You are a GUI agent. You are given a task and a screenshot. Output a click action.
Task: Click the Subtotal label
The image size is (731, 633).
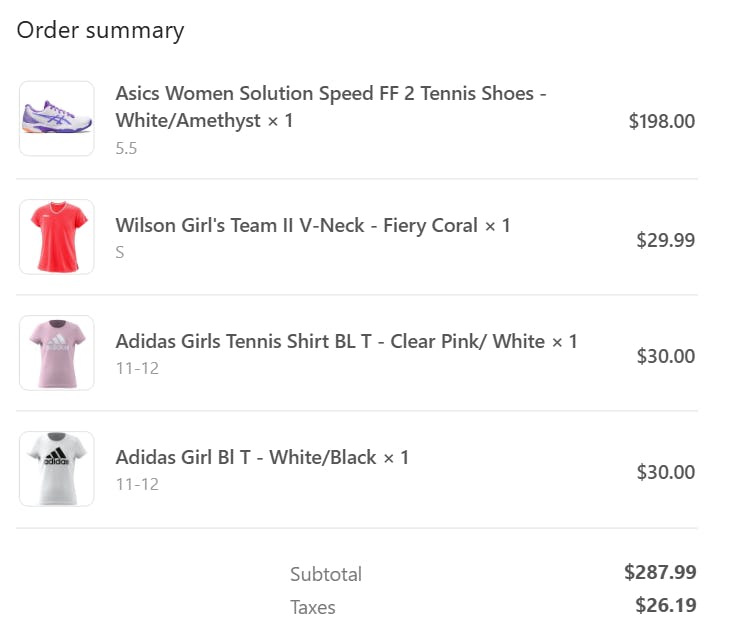tap(326, 574)
